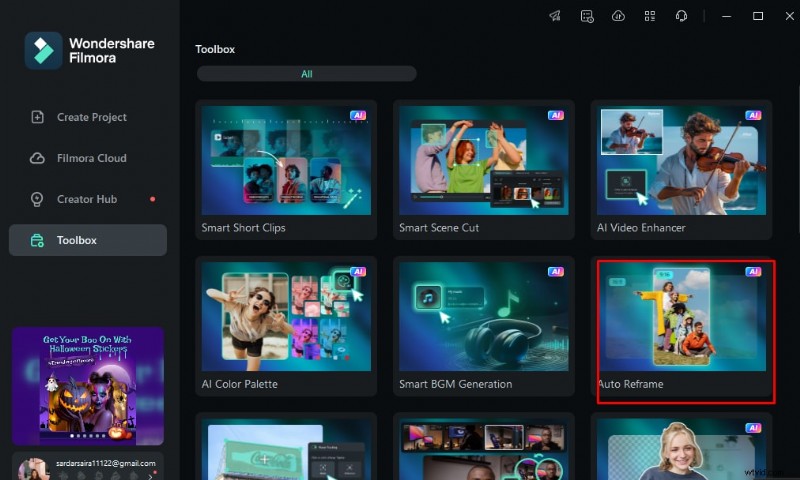Image resolution: width=800 pixels, height=480 pixels.
Task: Select first carousel dot on Halloween banner
Action: [x=72, y=436]
